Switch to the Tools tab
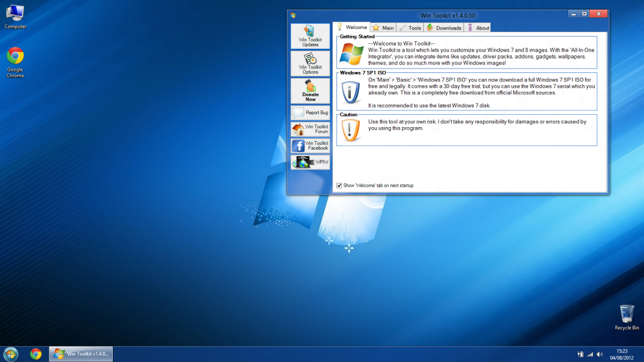Image resolution: width=644 pixels, height=362 pixels. click(x=410, y=28)
